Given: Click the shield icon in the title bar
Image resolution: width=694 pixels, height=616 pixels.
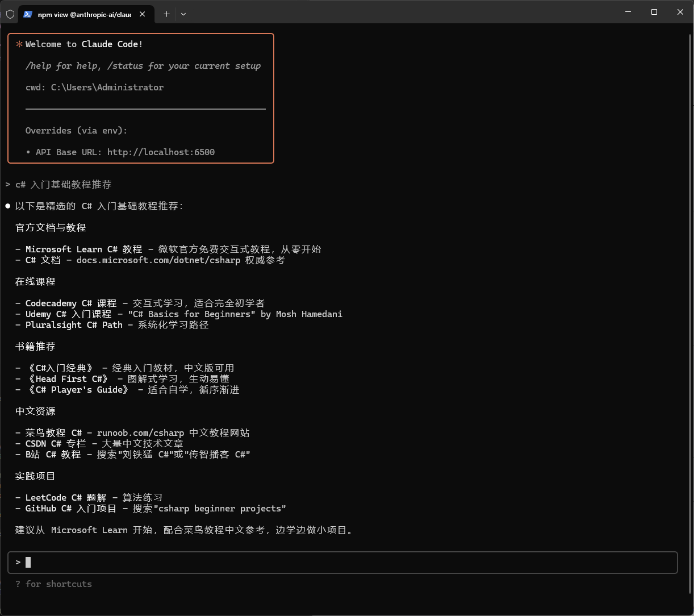Looking at the screenshot, I should click(10, 14).
